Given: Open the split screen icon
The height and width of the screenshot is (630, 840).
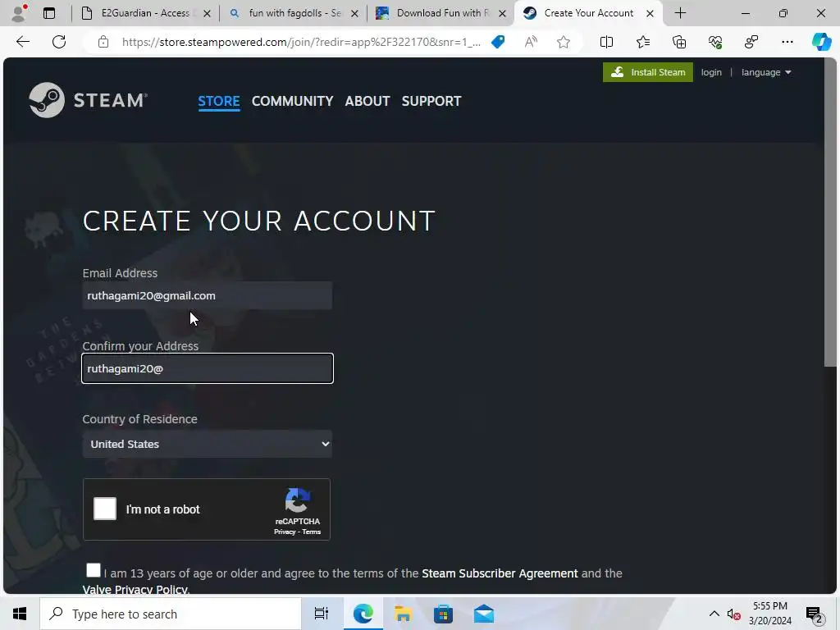Looking at the screenshot, I should pos(606,42).
